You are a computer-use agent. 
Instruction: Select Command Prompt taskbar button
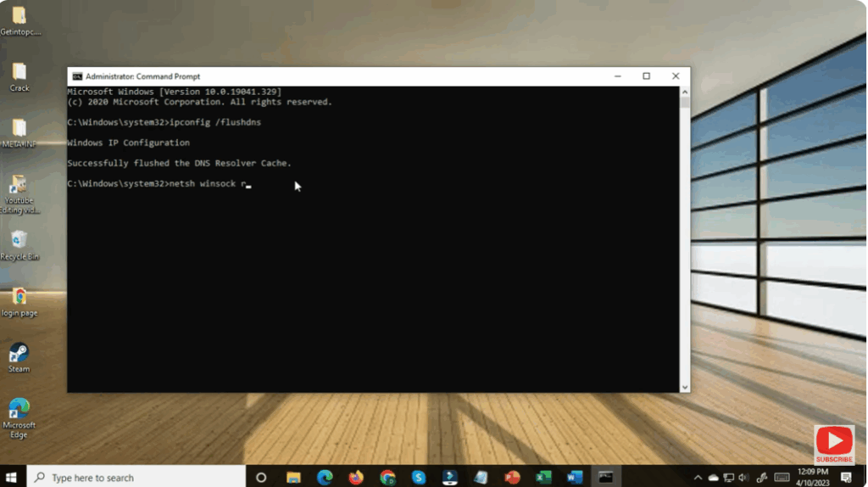[605, 477]
